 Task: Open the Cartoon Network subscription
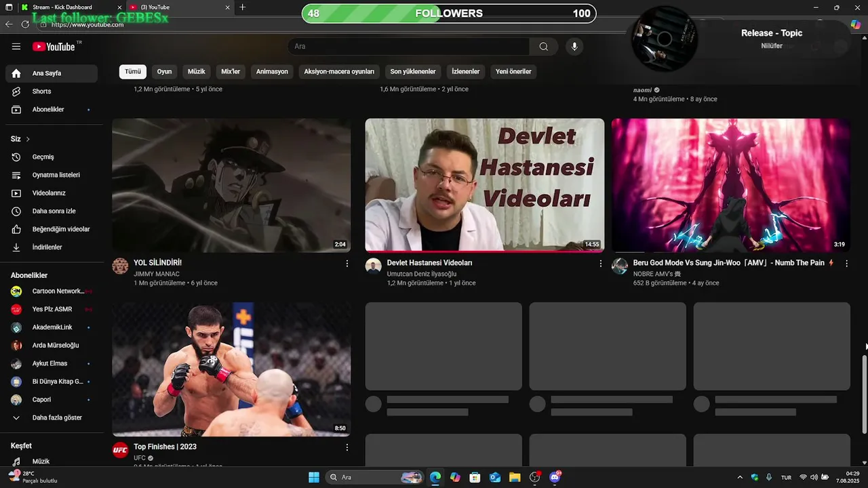pos(52,291)
